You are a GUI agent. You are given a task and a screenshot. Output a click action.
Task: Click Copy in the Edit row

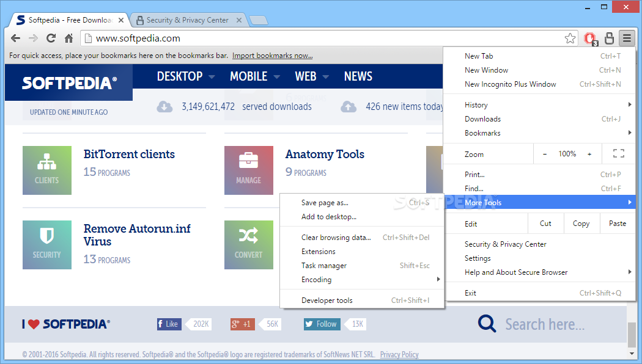click(581, 224)
